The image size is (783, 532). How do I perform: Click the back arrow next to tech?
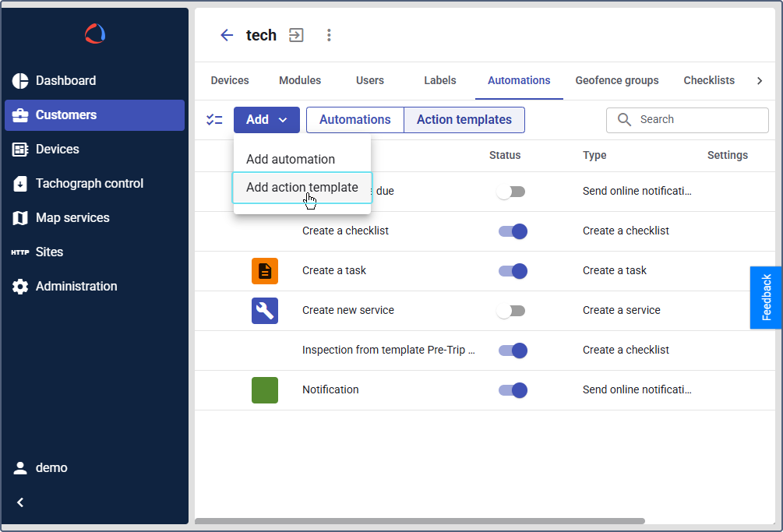227,35
